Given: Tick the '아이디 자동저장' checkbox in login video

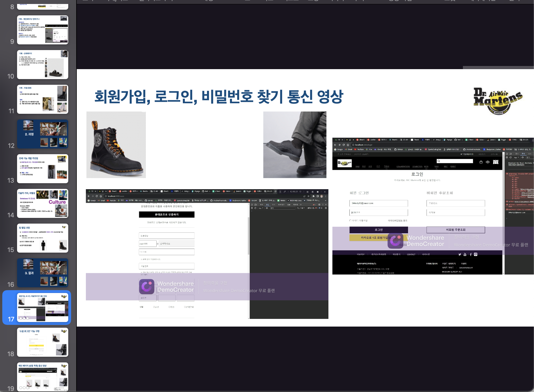Looking at the screenshot, I should 350,220.
